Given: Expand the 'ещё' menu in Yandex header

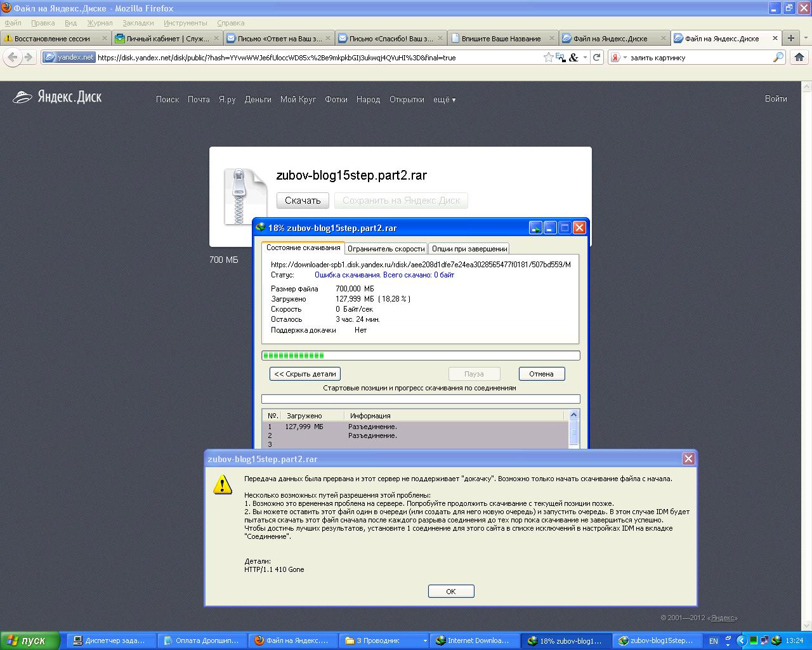Looking at the screenshot, I should 444,100.
